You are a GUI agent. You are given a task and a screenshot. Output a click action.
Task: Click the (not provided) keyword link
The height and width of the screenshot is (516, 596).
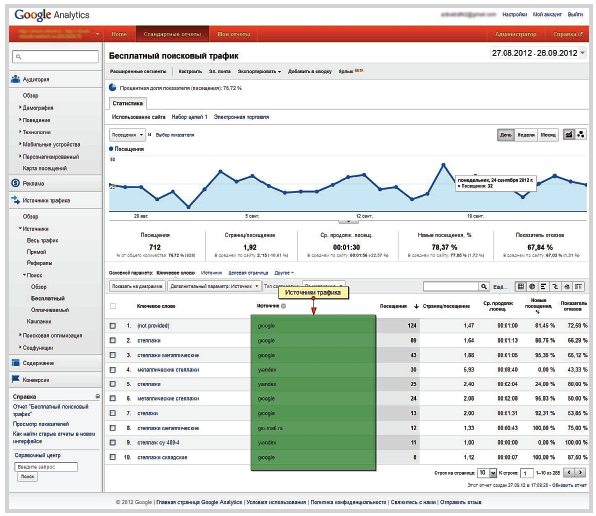pyautogui.click(x=153, y=326)
